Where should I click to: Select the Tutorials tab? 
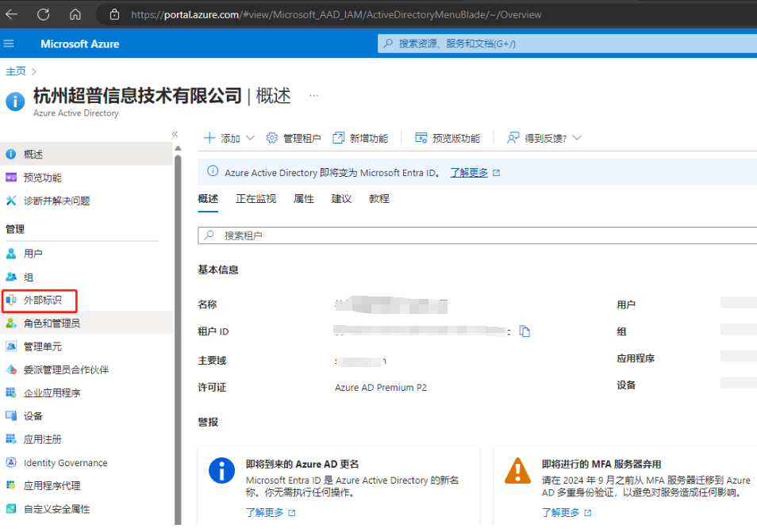(379, 199)
